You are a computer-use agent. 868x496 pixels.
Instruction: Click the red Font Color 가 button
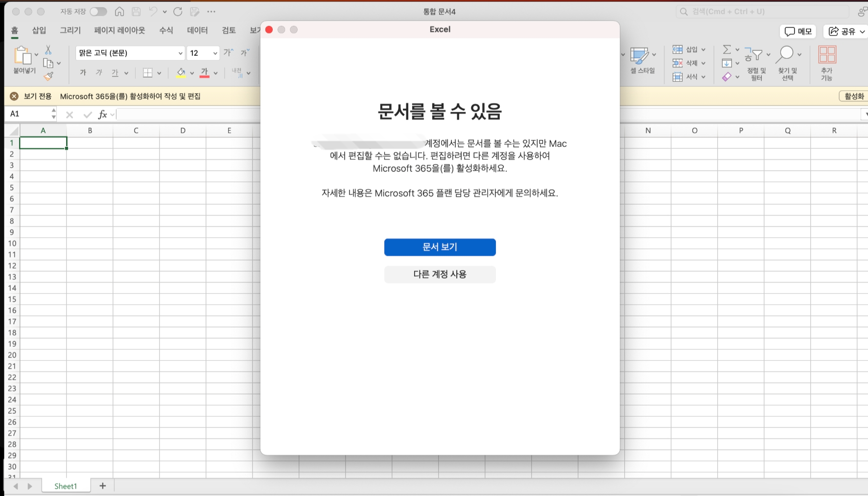(205, 73)
